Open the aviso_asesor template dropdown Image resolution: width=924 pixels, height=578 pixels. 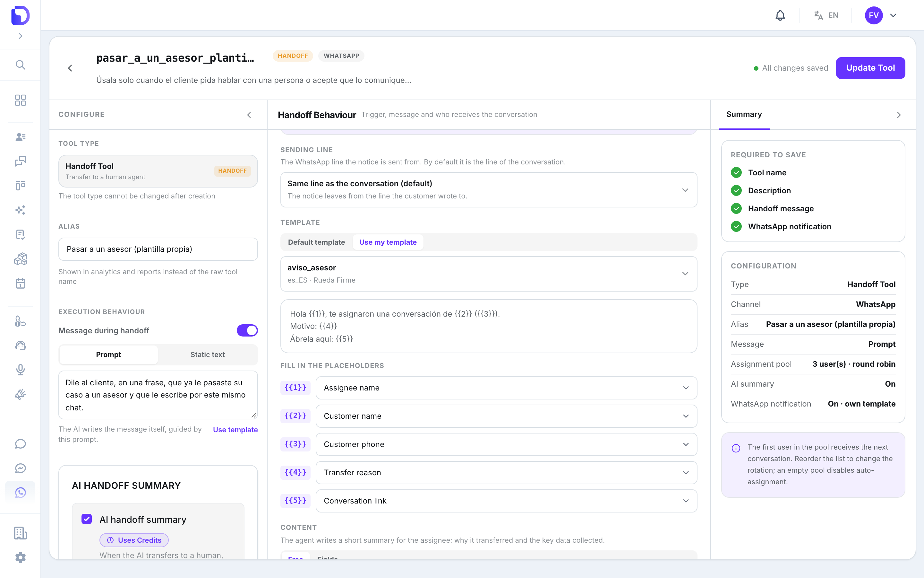click(x=488, y=274)
